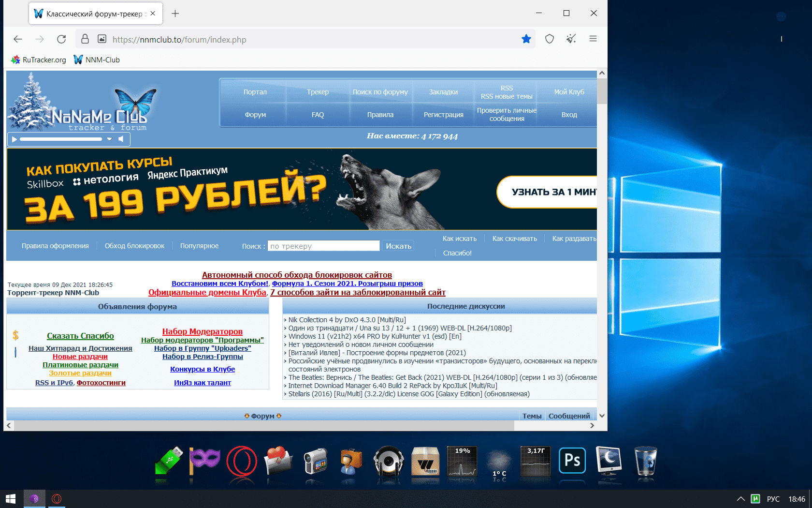
Task: Click the browser back arrow
Action: tap(18, 39)
